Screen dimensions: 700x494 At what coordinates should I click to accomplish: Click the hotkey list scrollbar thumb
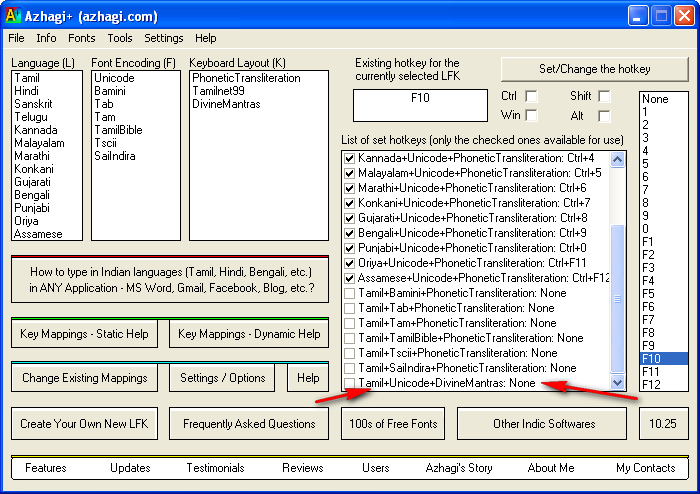click(x=617, y=299)
